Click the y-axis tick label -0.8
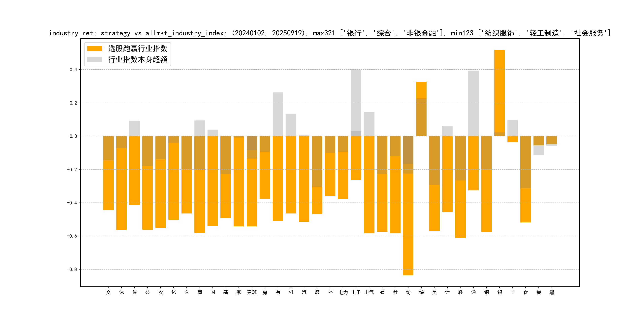The width and height of the screenshot is (644, 322). [x=72, y=269]
